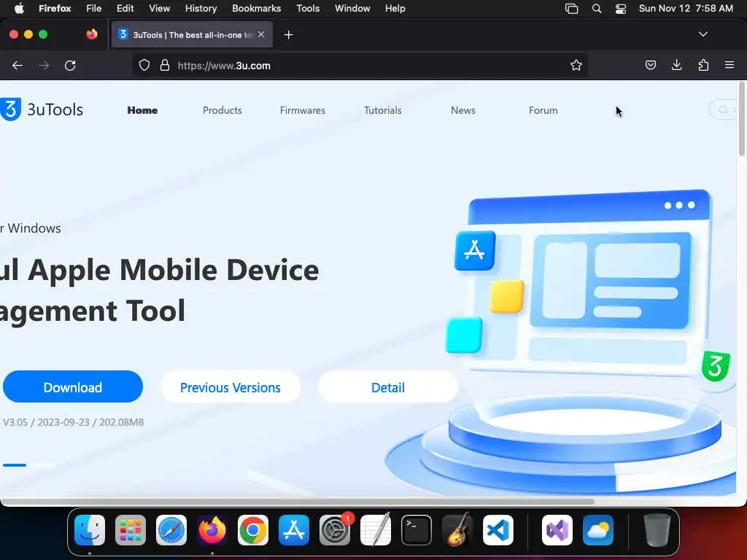Click the site search box
The image size is (747, 560).
[x=723, y=109]
